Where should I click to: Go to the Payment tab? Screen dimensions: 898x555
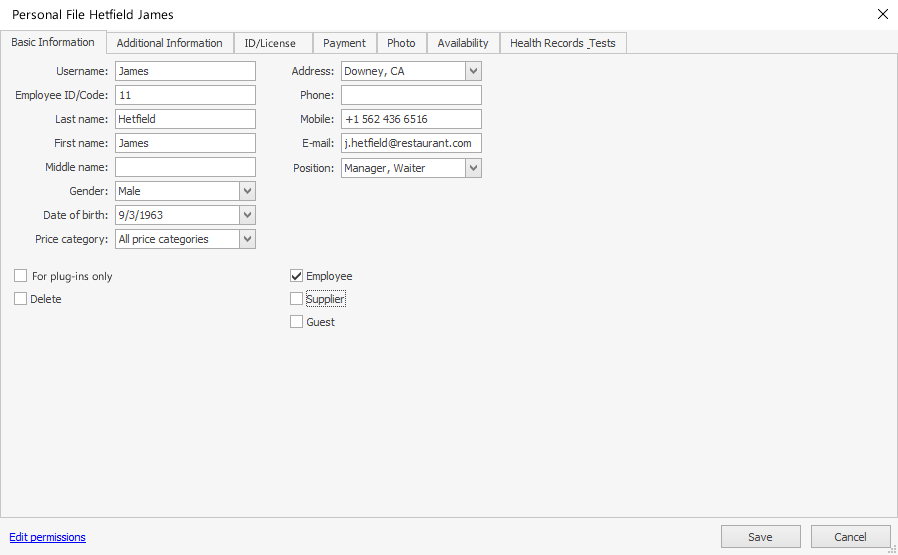click(344, 43)
